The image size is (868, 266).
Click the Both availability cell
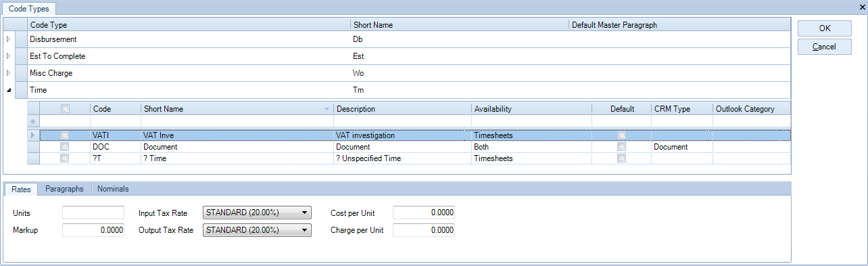pyautogui.click(x=531, y=147)
